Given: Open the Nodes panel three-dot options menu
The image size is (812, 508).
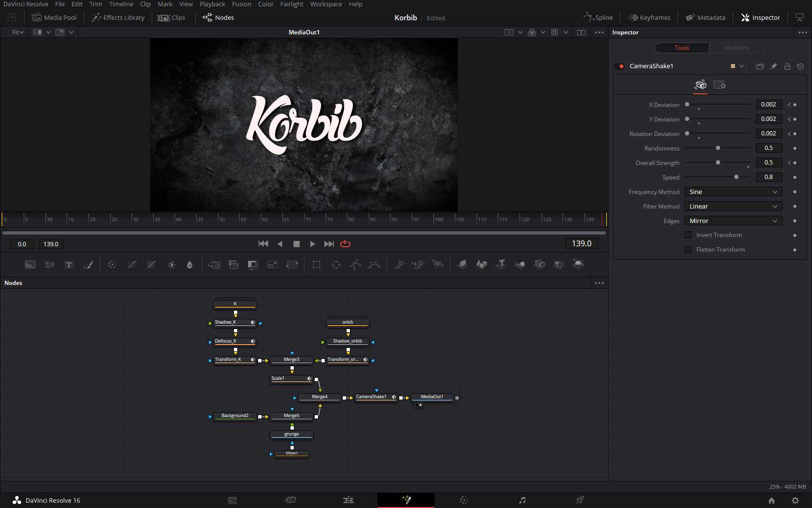Looking at the screenshot, I should 599,283.
